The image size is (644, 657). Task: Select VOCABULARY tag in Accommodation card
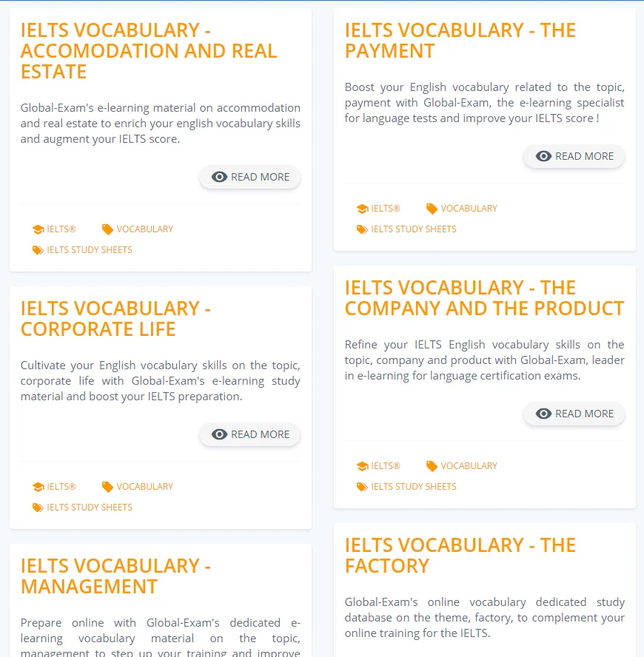144,229
